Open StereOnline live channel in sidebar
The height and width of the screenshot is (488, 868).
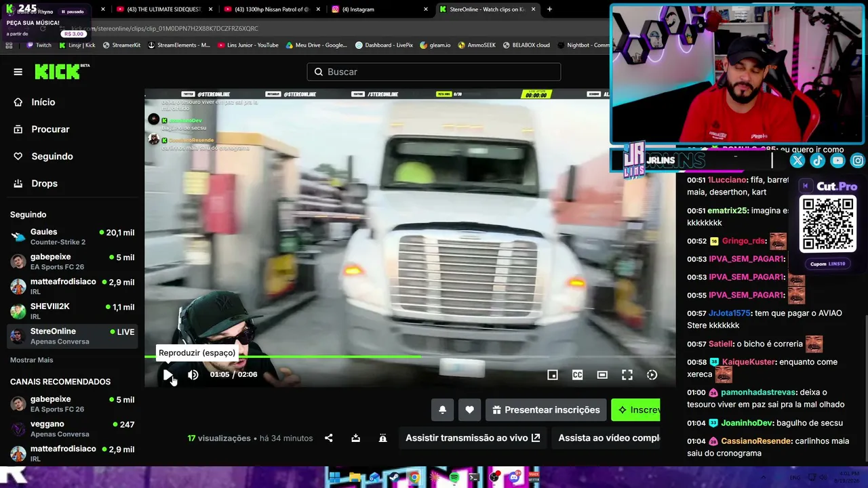[72, 336]
